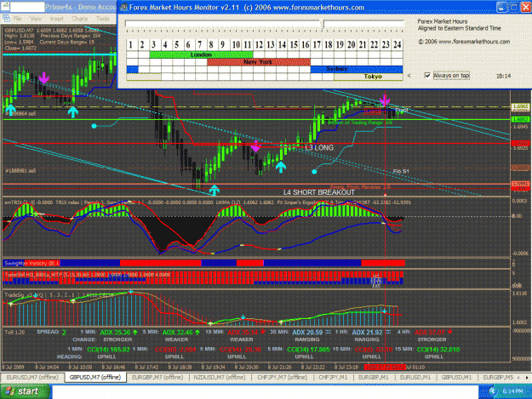Click the CCI(14) 165.92 reading
Screen dimensions: 532x399
tap(108, 350)
